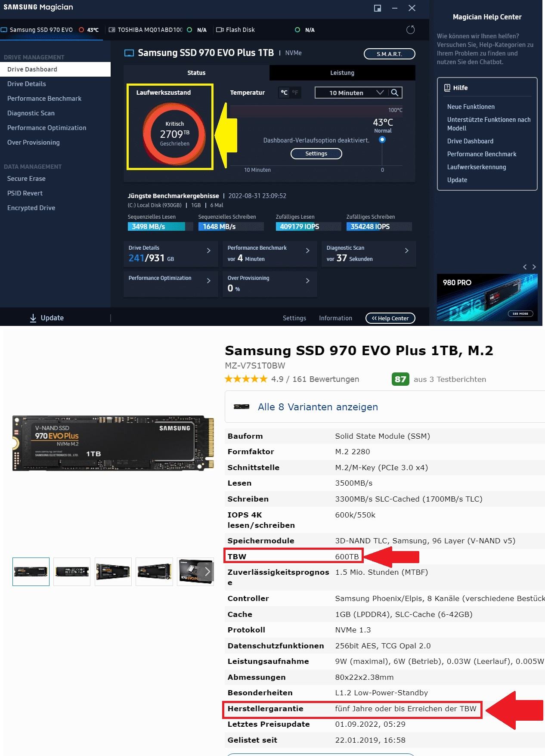Click the Update download icon
545x756 pixels.
pos(33,318)
